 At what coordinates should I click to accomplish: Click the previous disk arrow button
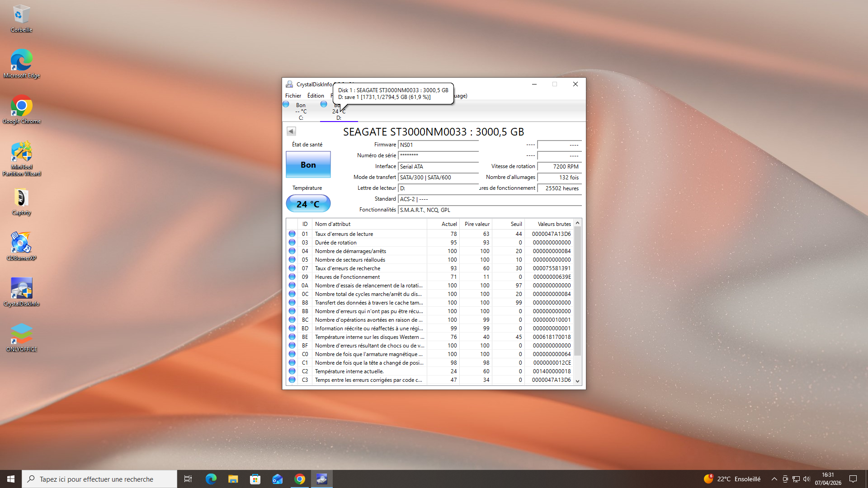[291, 131]
